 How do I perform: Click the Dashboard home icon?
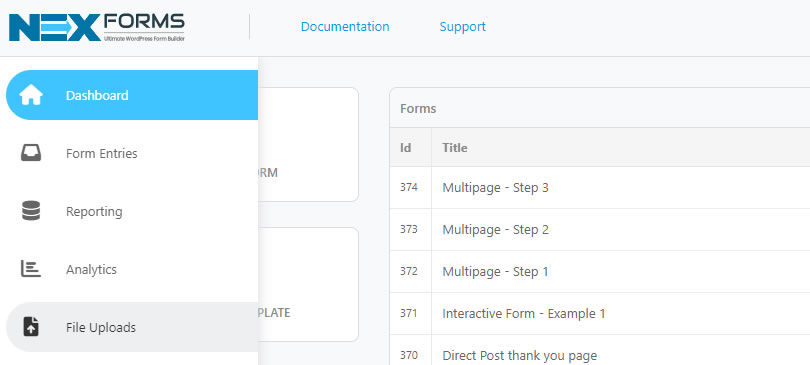(31, 96)
